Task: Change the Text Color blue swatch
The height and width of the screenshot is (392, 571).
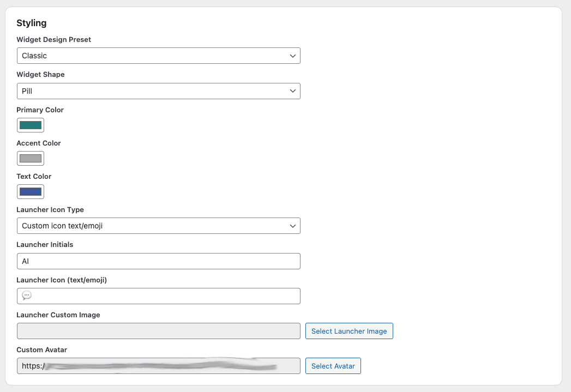Action: 31,191
